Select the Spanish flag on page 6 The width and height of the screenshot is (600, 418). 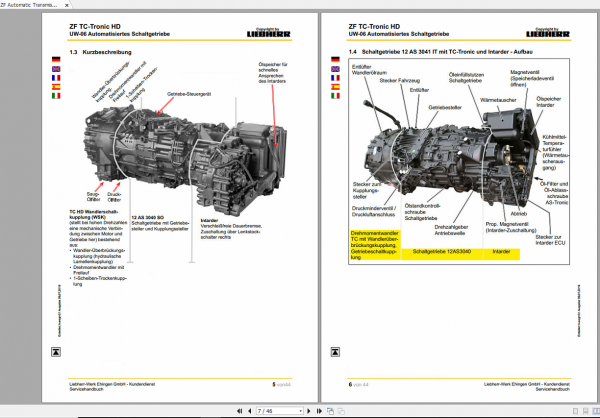click(335, 87)
